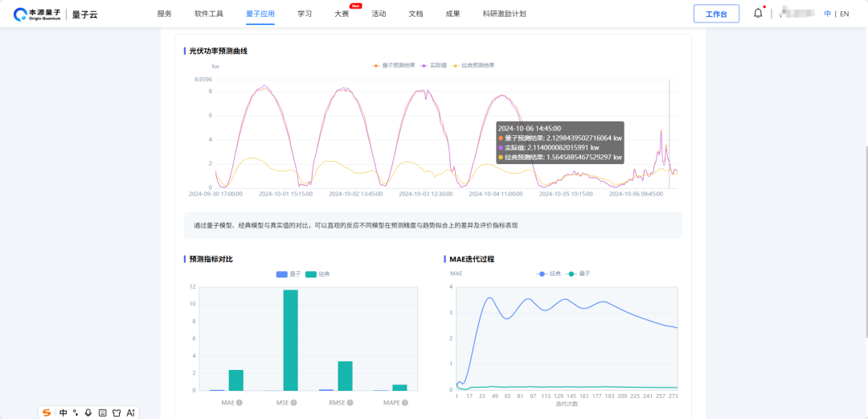Click the MAE info icon
This screenshot has height=419, width=868.
click(240, 403)
